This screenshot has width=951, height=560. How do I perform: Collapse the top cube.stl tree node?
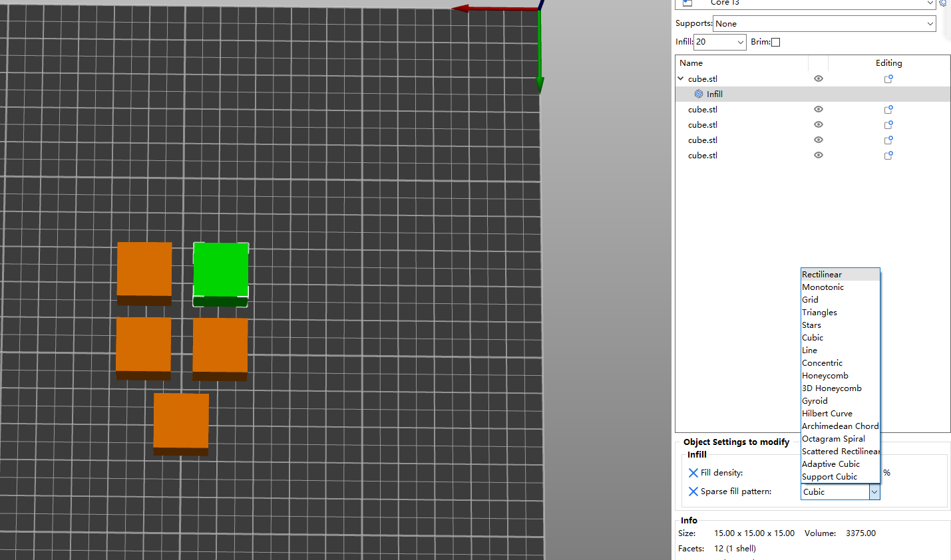pos(681,78)
